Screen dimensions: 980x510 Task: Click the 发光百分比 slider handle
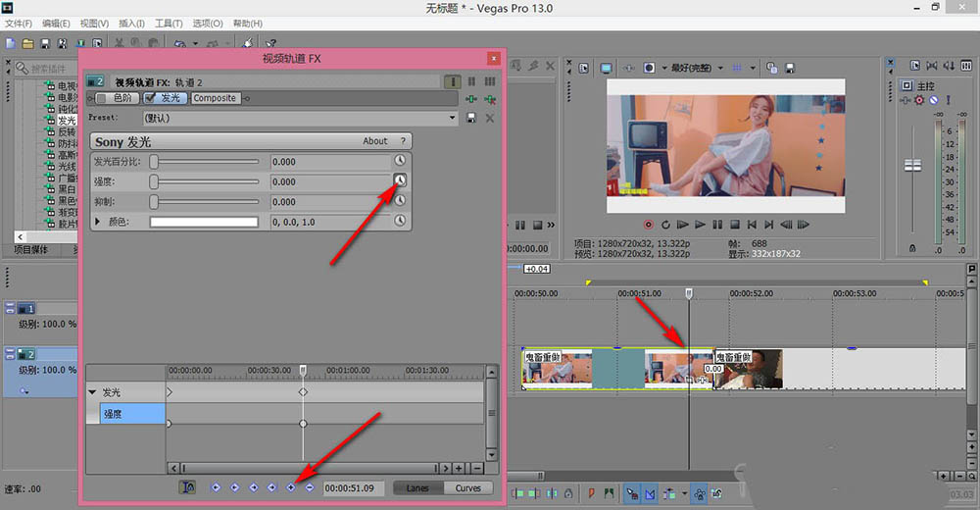click(x=154, y=162)
